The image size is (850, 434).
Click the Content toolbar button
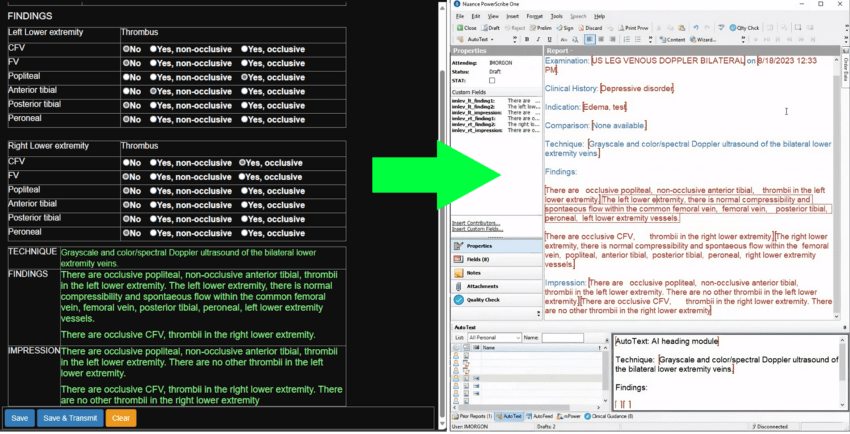(673, 40)
